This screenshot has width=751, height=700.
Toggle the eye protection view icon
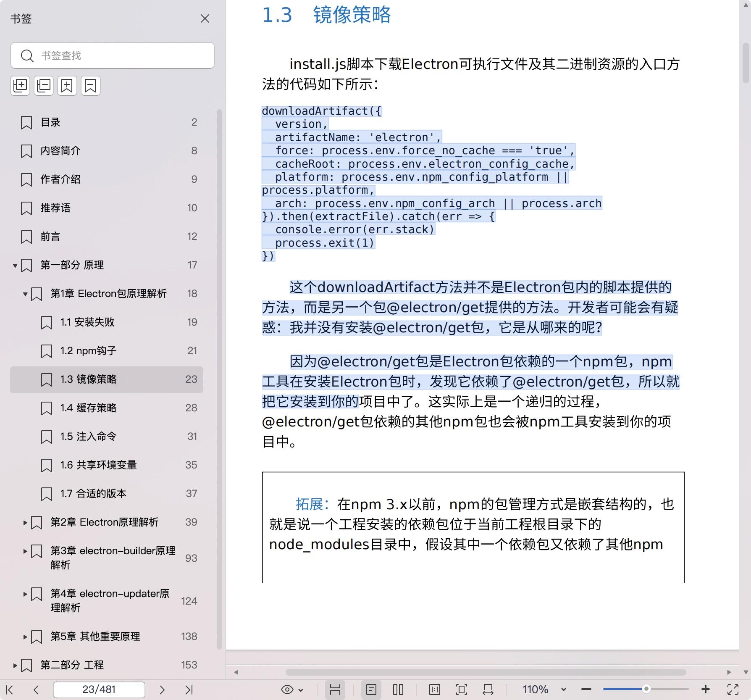[287, 689]
